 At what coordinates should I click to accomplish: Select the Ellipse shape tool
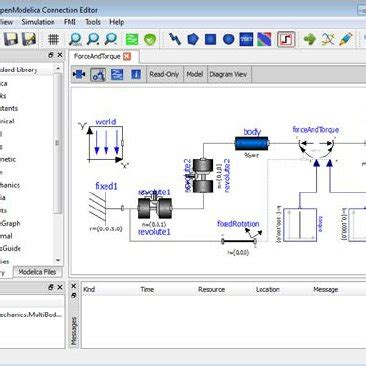click(x=228, y=40)
